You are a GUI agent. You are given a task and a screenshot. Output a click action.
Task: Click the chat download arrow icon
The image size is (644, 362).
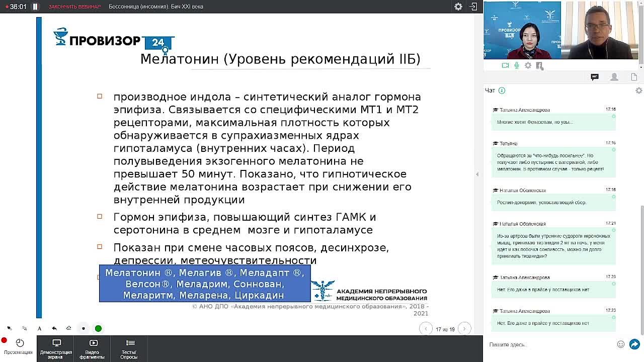502,90
